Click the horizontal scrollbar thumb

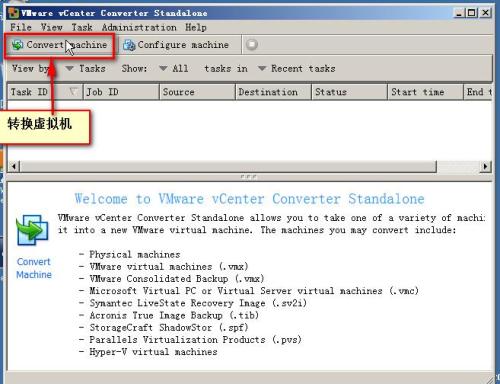[x=228, y=166]
